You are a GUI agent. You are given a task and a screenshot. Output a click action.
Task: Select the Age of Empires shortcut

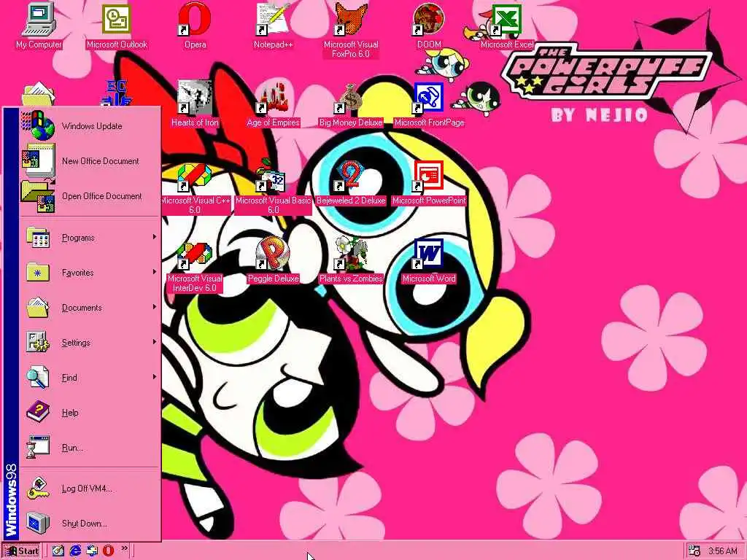pos(273,104)
